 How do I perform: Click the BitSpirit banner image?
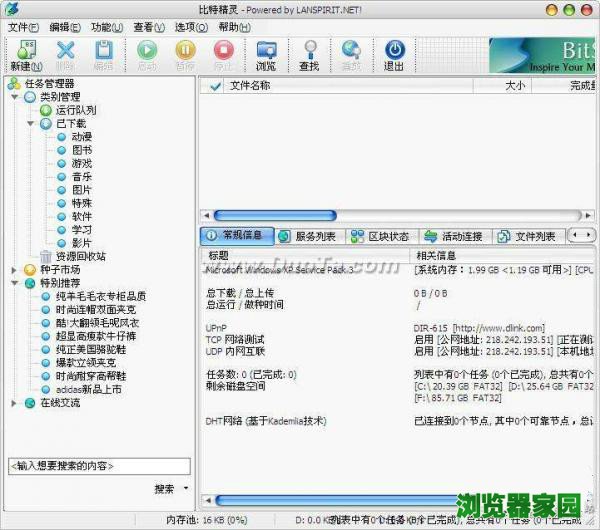click(542, 55)
